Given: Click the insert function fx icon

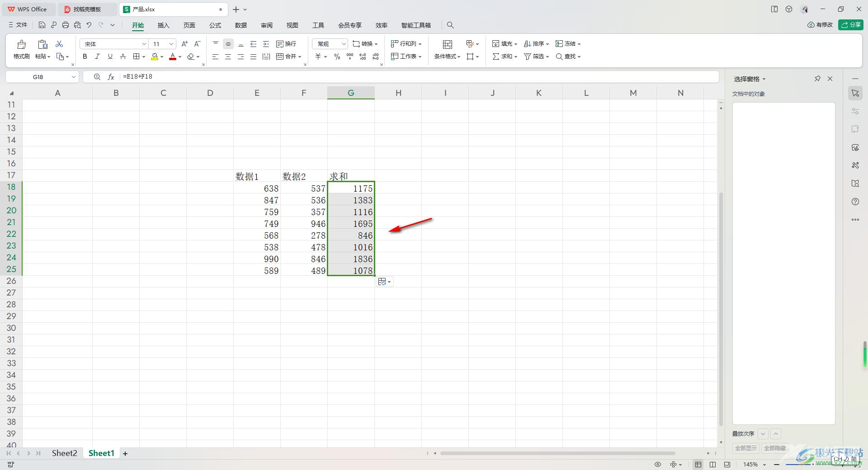Looking at the screenshot, I should pyautogui.click(x=111, y=77).
